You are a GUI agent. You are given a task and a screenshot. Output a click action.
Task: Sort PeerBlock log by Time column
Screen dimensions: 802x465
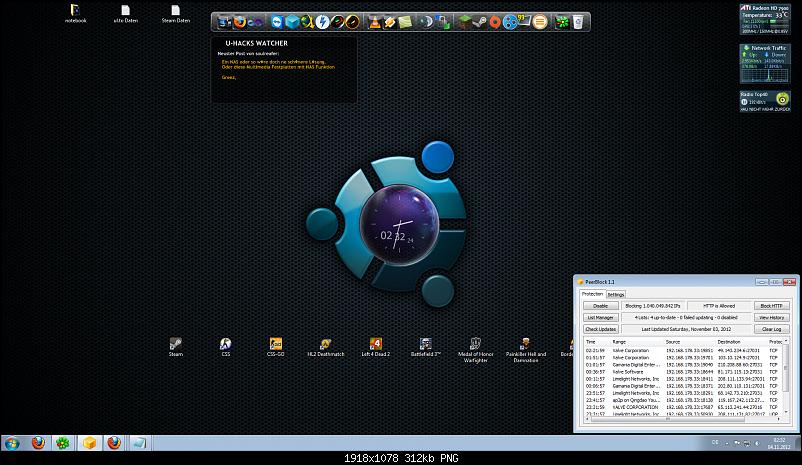[x=597, y=342]
